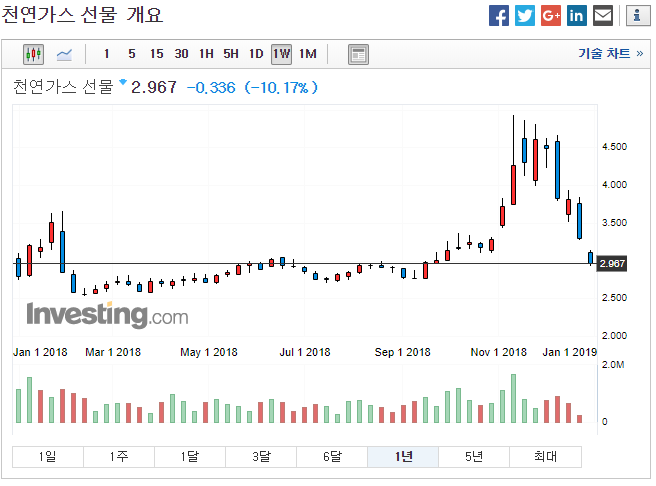This screenshot has height=486, width=656.
Task: Click the tallest green volume bar in November
Action: (x=513, y=399)
